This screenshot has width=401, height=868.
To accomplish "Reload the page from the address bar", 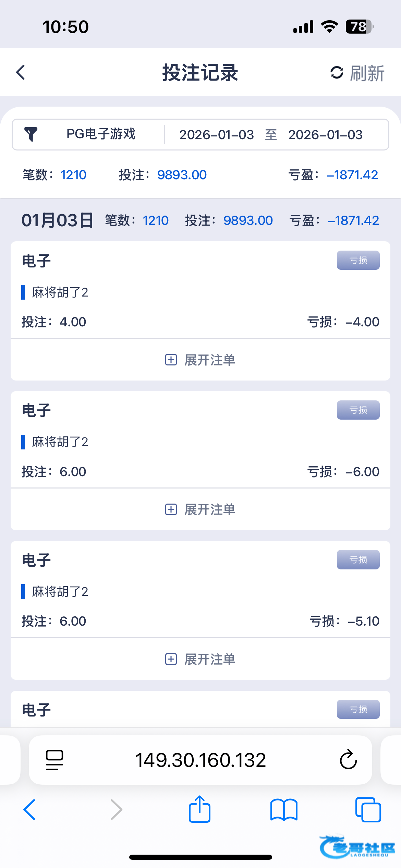I will click(x=348, y=760).
